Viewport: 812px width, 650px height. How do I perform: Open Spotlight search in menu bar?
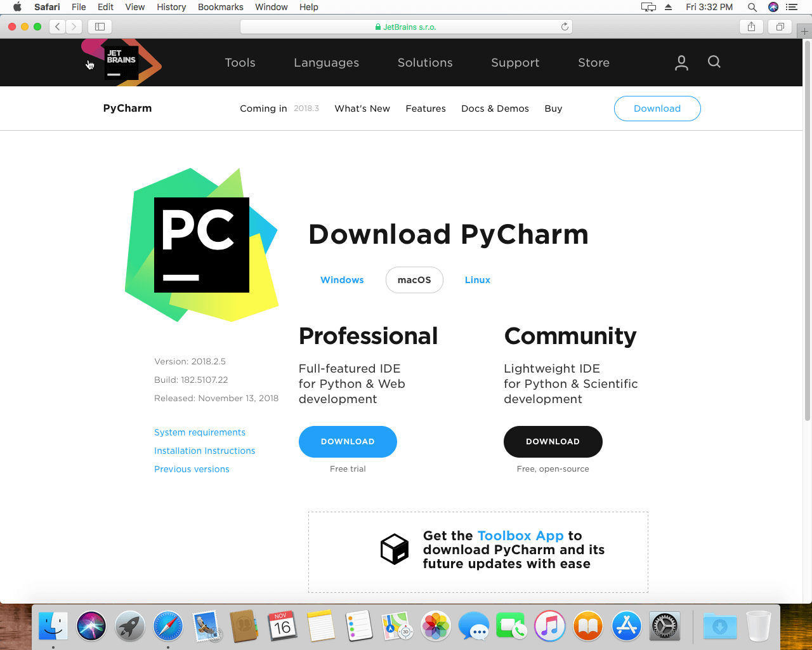pyautogui.click(x=752, y=7)
